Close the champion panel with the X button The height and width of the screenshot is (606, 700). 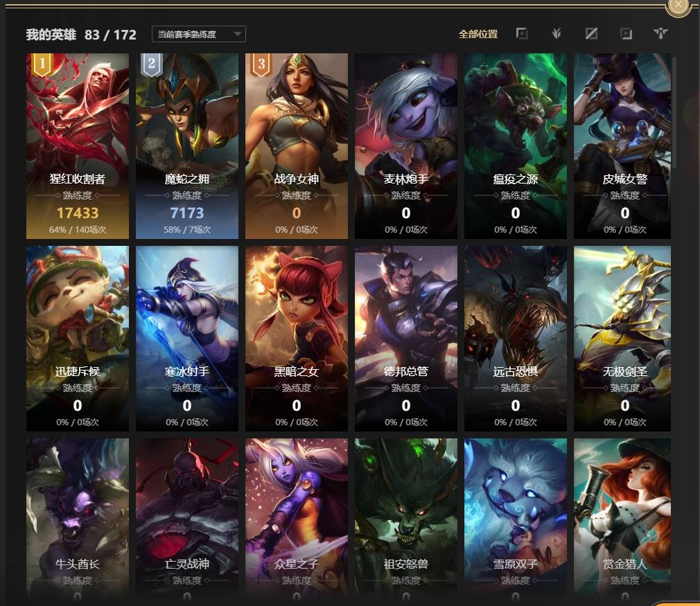click(678, 6)
